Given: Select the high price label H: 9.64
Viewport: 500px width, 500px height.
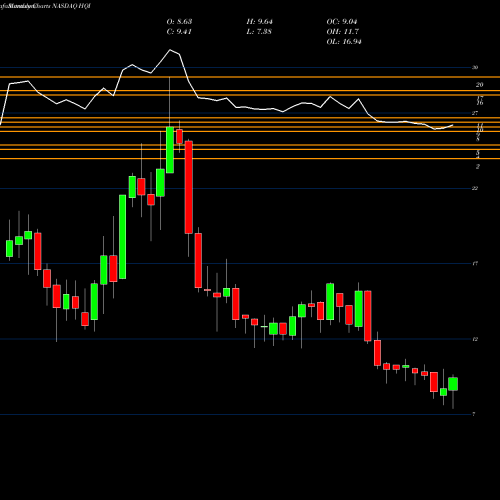Looking at the screenshot, I should coord(259,22).
